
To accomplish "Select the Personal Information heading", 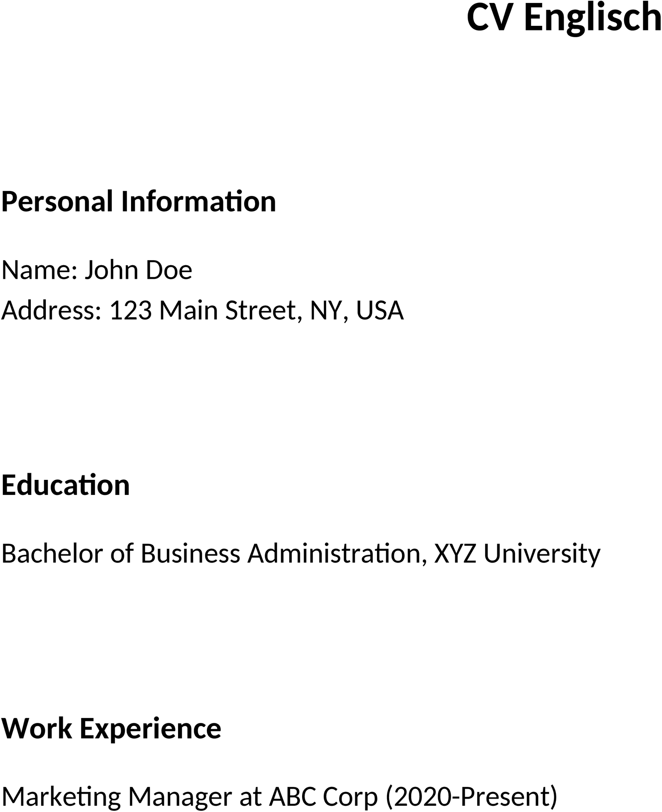I will click(139, 201).
